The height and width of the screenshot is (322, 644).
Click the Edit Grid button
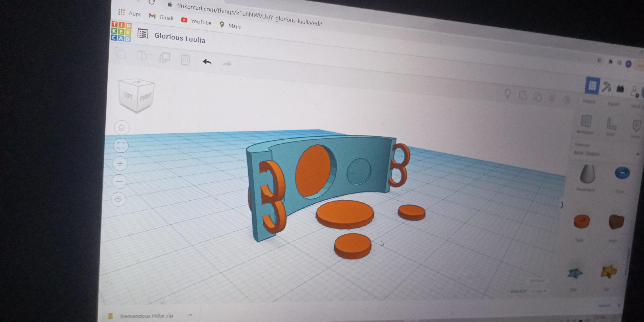coord(537,281)
